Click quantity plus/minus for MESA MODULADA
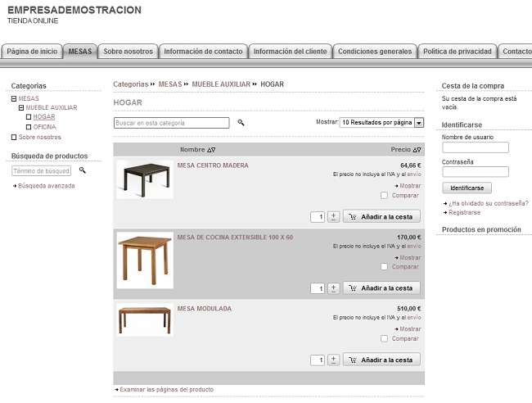The height and width of the screenshot is (403, 532). [333, 360]
